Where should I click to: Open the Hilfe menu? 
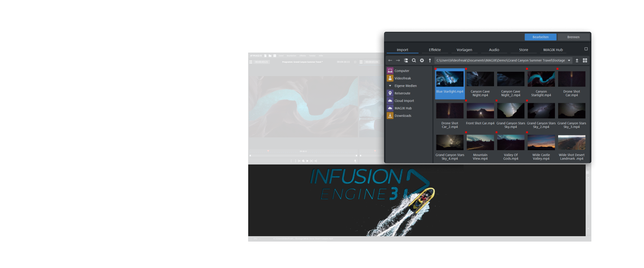[321, 56]
